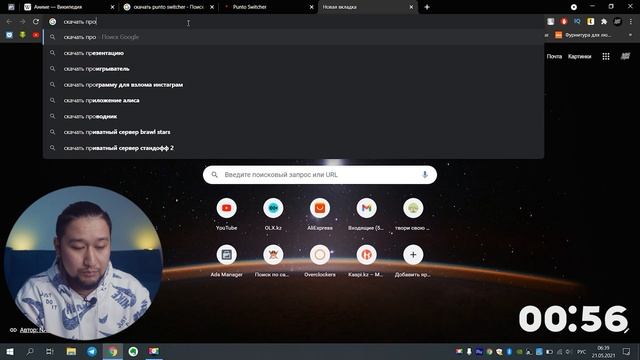Pick suggestion скачать проигрыватель
Image resolution: width=640 pixels, height=360 pixels.
293,69
